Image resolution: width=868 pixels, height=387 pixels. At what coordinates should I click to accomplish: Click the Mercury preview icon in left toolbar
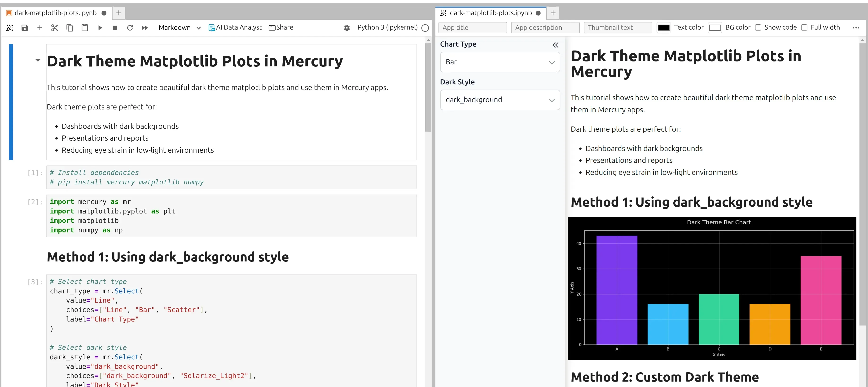coord(10,28)
